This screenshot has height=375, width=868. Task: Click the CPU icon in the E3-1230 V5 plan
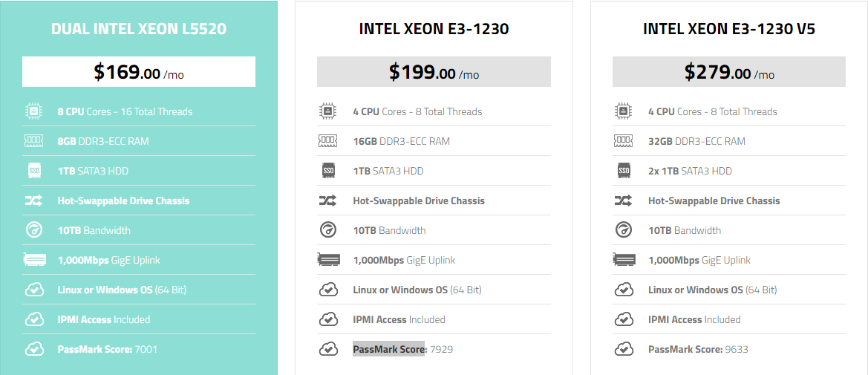tap(624, 111)
